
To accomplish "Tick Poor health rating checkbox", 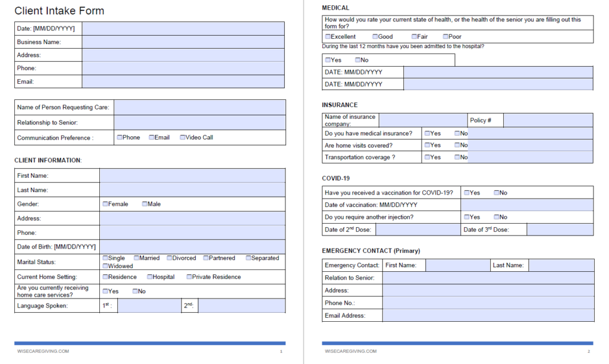I will [445, 36].
